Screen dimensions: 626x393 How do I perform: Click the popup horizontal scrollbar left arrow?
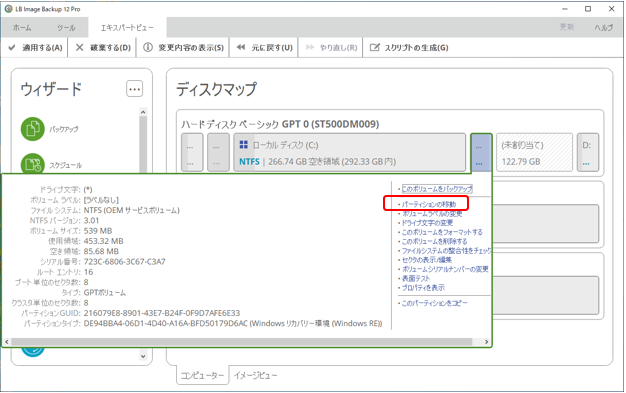click(x=7, y=342)
